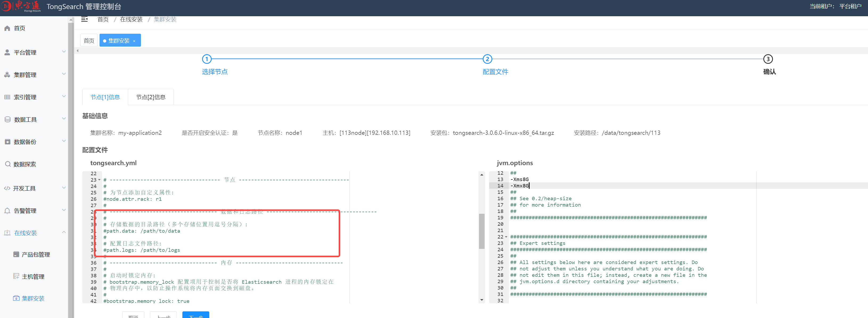Open 产品包管理 submenu item

pyautogui.click(x=36, y=255)
